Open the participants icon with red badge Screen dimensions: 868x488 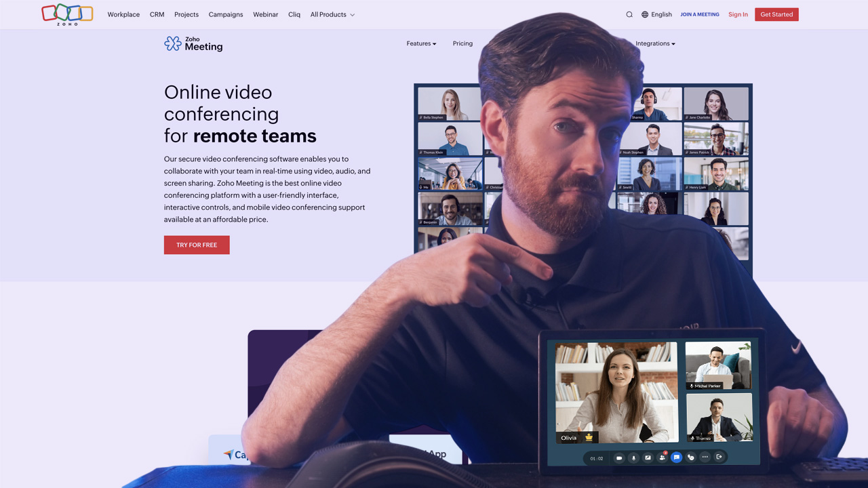click(662, 457)
